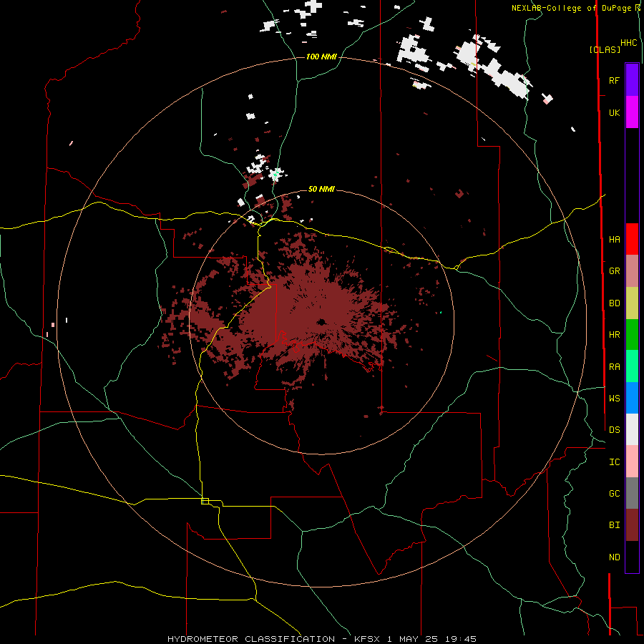Click the yellow BD legend swatch
The image size is (644, 644).
632,303
